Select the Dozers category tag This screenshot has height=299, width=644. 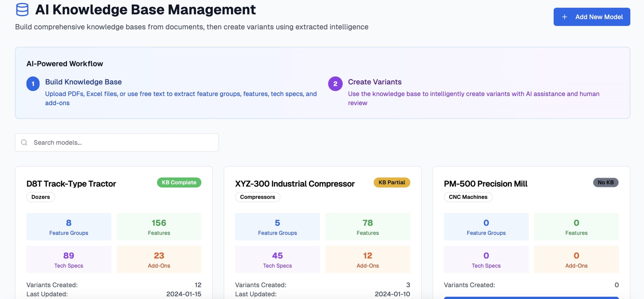[x=41, y=197]
